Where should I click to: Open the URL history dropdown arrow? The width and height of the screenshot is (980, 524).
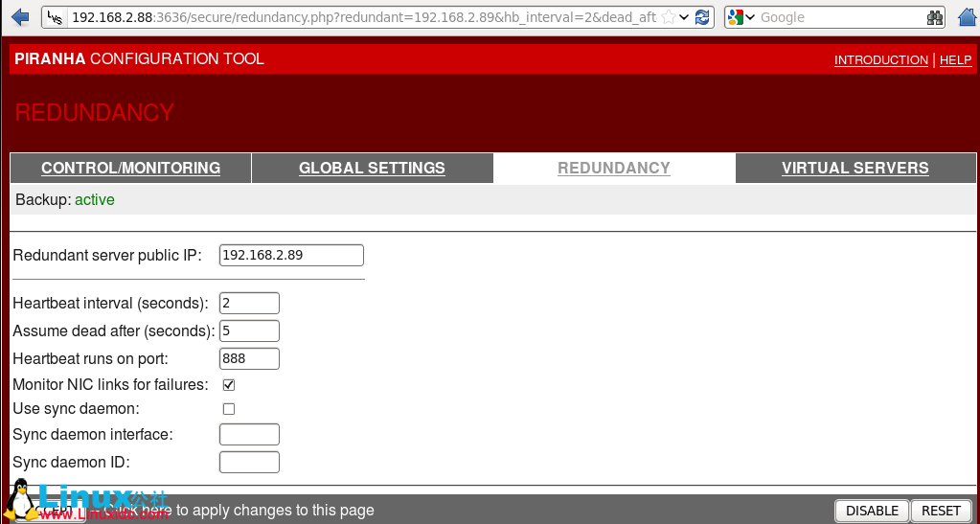[685, 17]
